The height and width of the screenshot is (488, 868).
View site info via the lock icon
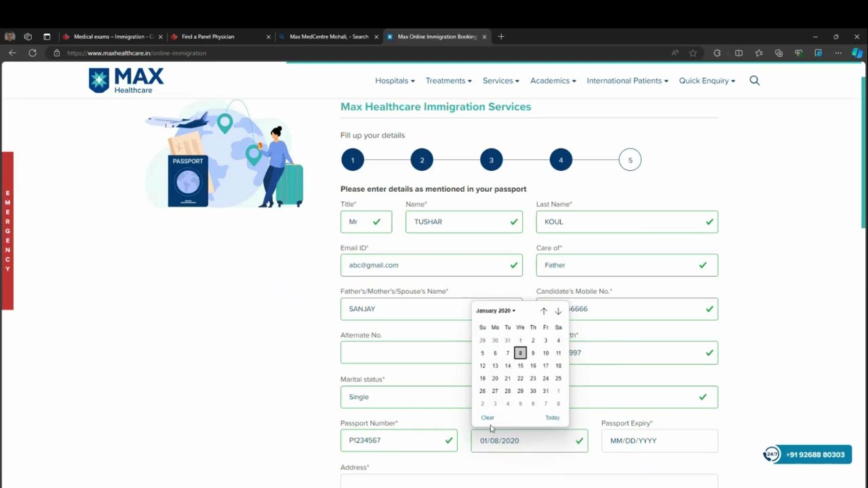coord(57,53)
